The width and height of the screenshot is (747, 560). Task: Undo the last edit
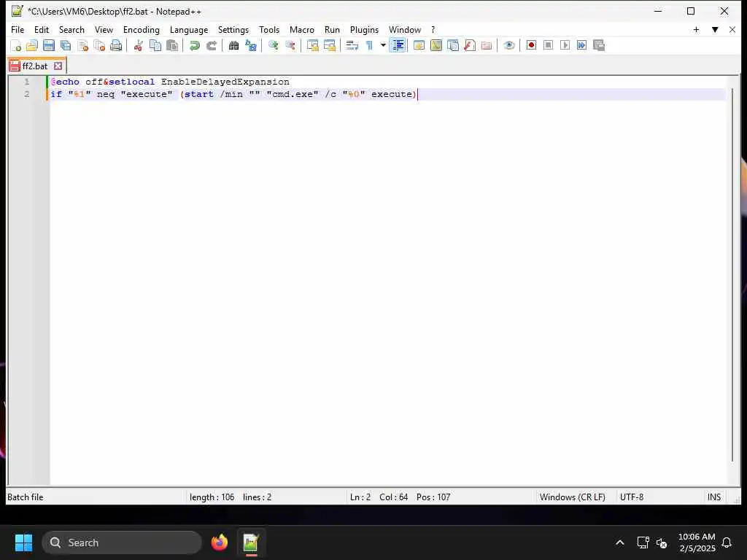[x=194, y=46]
